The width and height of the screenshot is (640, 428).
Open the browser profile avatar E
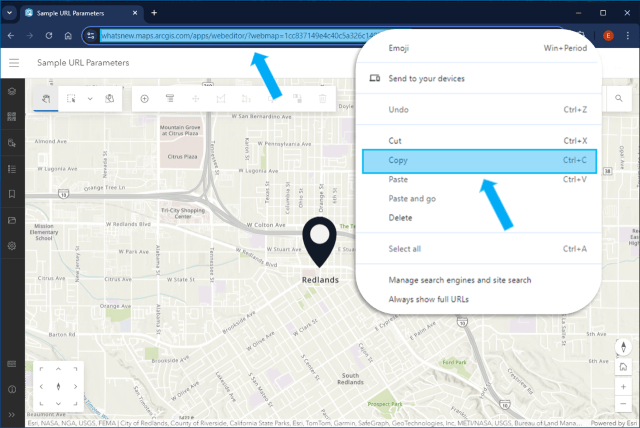pos(608,36)
